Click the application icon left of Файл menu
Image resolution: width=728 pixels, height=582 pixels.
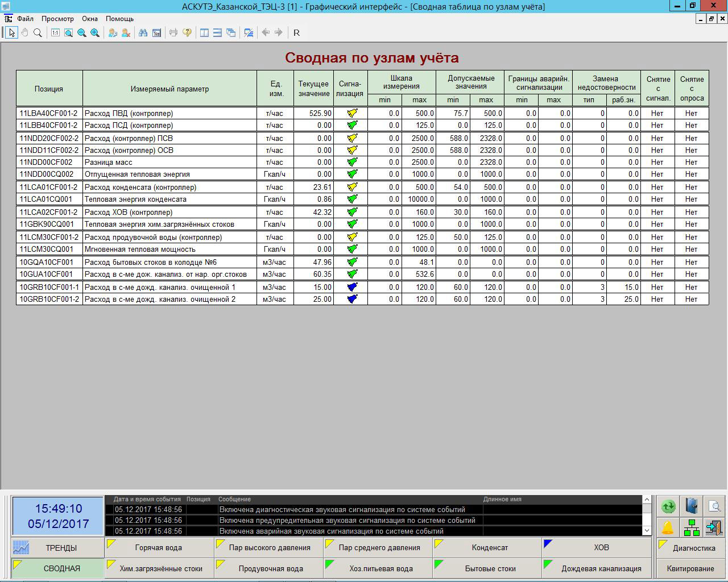tap(8, 19)
